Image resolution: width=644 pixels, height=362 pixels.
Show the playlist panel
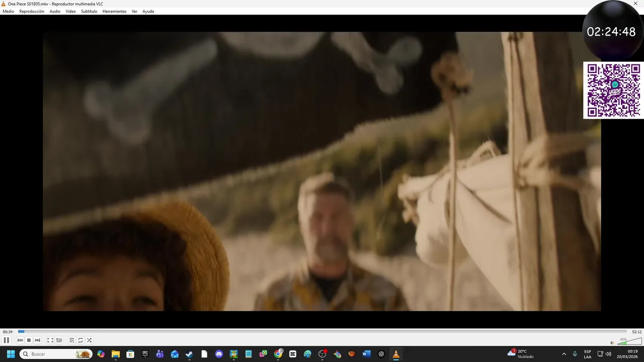(x=72, y=340)
